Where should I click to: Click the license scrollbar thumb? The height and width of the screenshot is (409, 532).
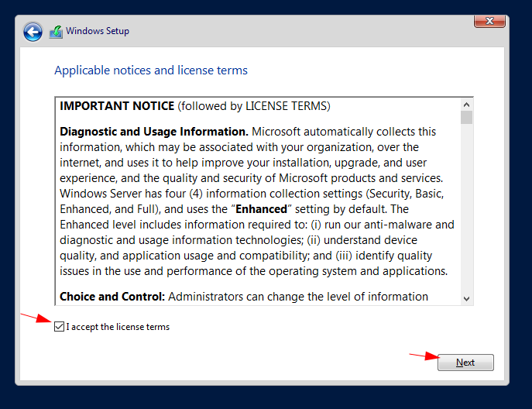pyautogui.click(x=466, y=118)
